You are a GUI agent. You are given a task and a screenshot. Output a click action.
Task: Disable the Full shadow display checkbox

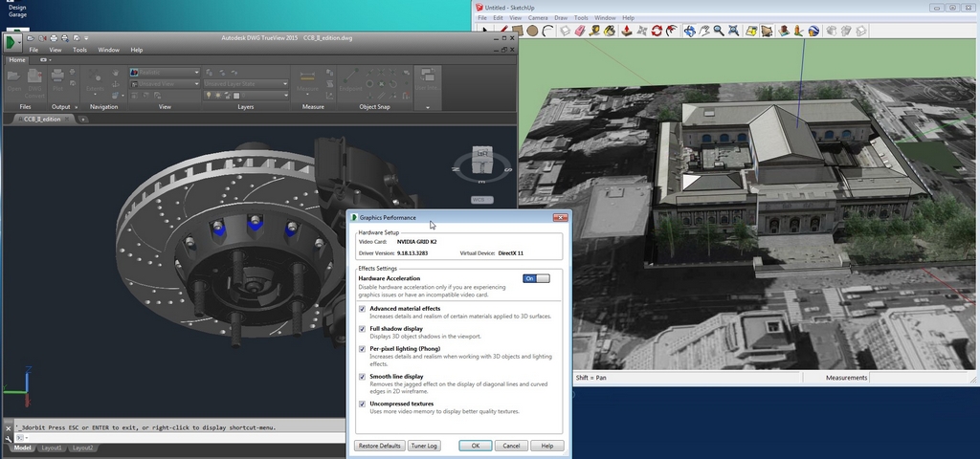[362, 329]
